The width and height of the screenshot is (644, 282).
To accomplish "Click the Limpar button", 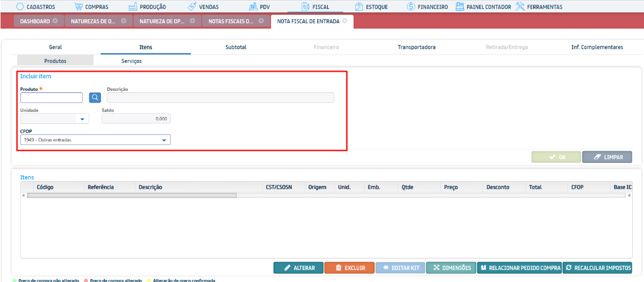I will [607, 157].
